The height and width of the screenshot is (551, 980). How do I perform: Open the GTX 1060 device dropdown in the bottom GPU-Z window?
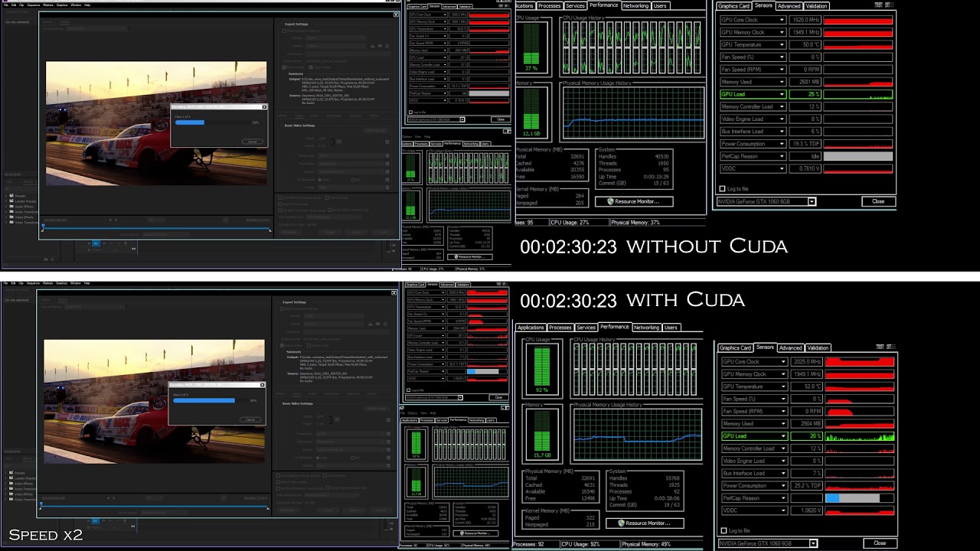[x=813, y=543]
